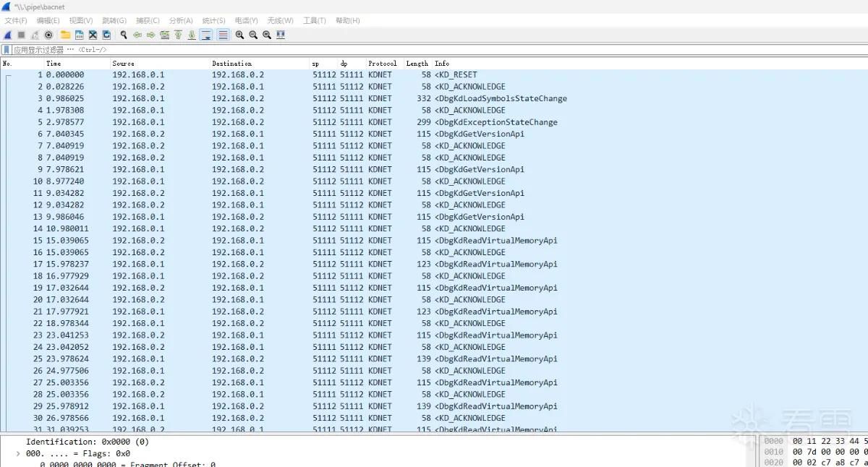This screenshot has height=467, width=868.
Task: Open a capture file via folder icon
Action: tap(65, 35)
